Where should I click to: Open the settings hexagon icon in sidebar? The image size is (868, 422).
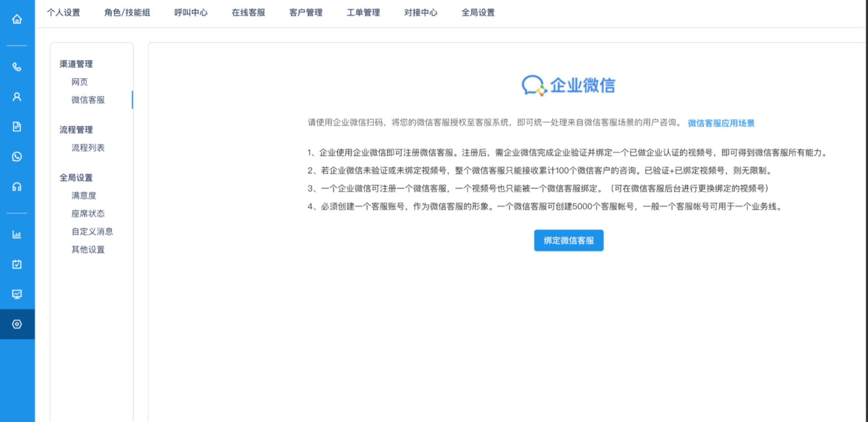17,324
